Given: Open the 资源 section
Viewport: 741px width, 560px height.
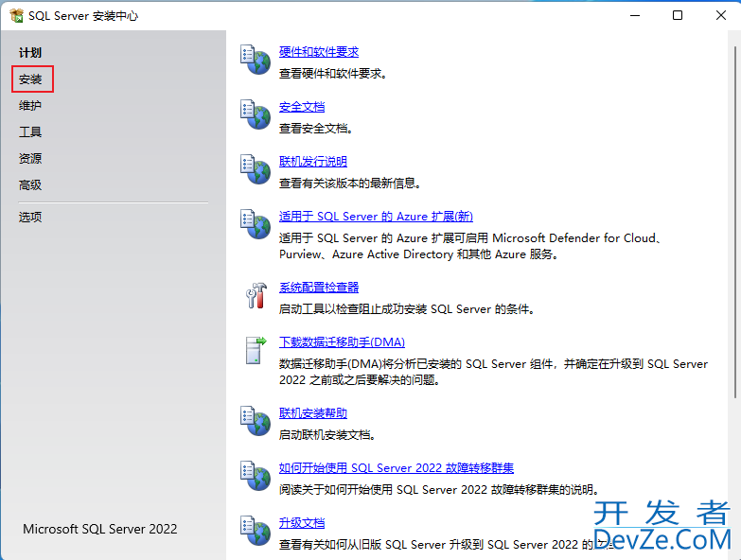Looking at the screenshot, I should point(30,158).
